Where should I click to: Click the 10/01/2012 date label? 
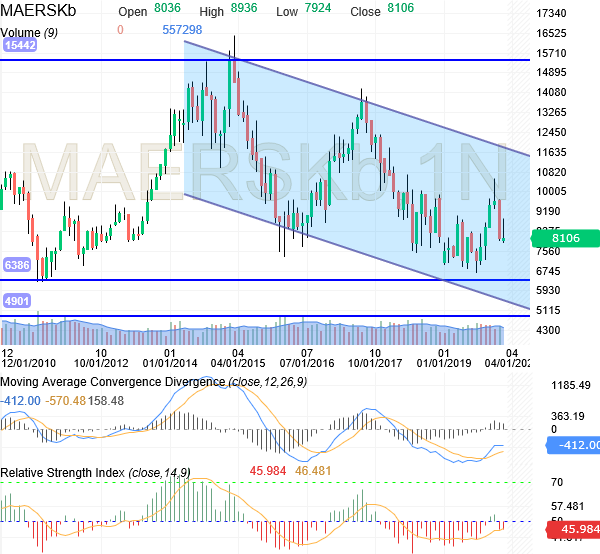click(x=101, y=363)
